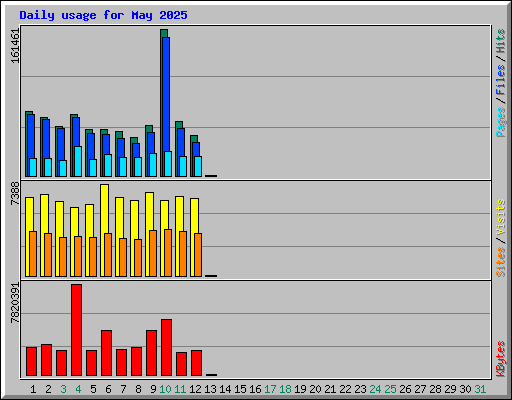The height and width of the screenshot is (400, 512).
Task: Click day 15 on the date axis
Action: click(x=240, y=389)
